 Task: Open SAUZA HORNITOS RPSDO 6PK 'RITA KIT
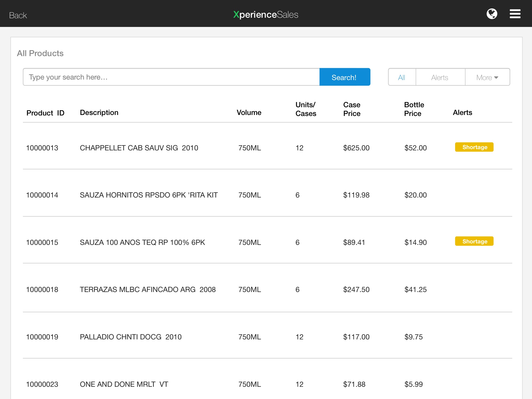(x=149, y=195)
